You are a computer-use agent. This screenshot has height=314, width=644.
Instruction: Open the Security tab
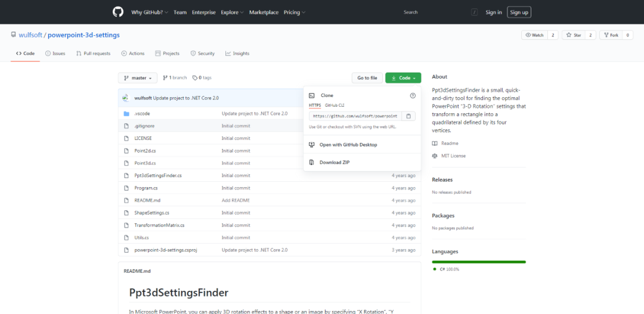203,54
